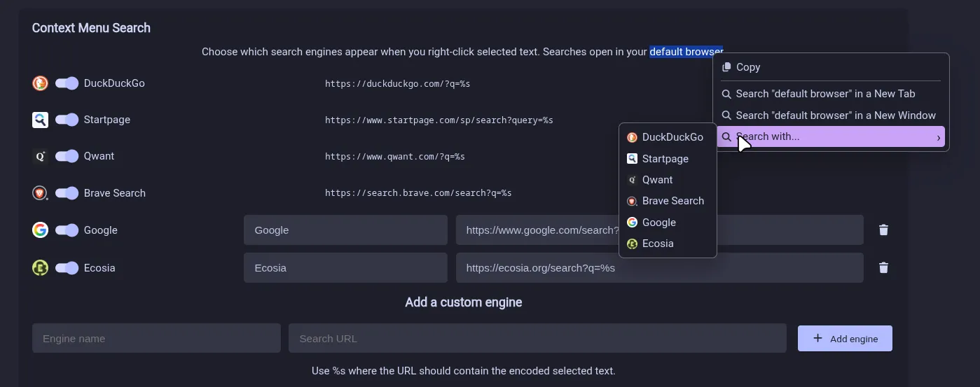Focus the Search URL input field
The height and width of the screenshot is (387, 980).
point(537,338)
